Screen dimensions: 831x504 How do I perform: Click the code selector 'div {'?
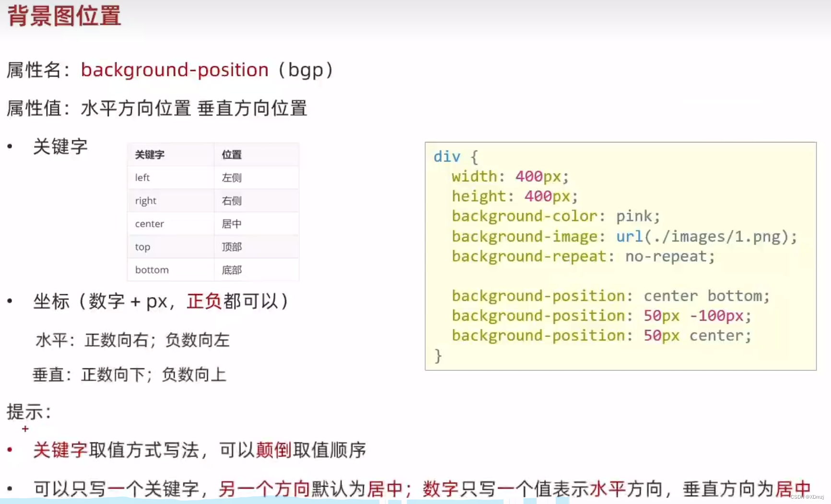click(x=456, y=157)
